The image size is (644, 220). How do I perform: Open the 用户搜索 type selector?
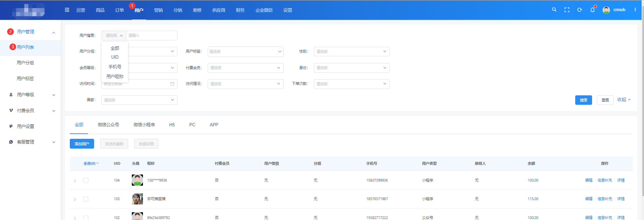click(114, 35)
